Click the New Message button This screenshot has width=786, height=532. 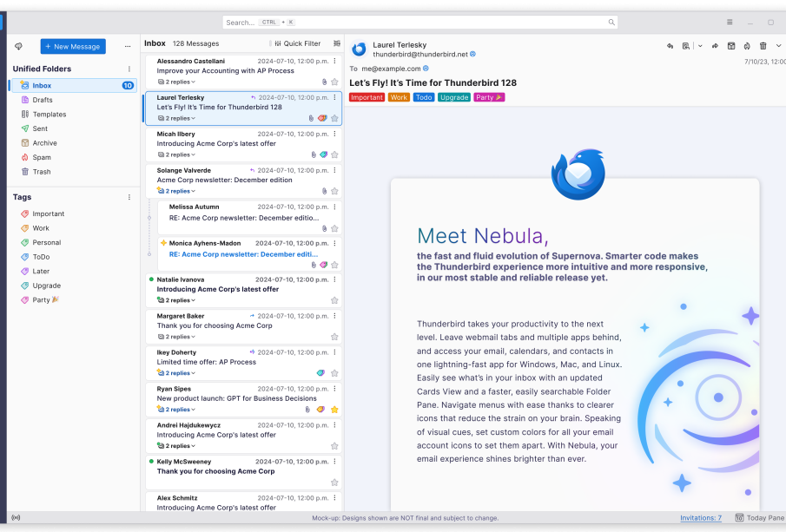click(x=73, y=47)
